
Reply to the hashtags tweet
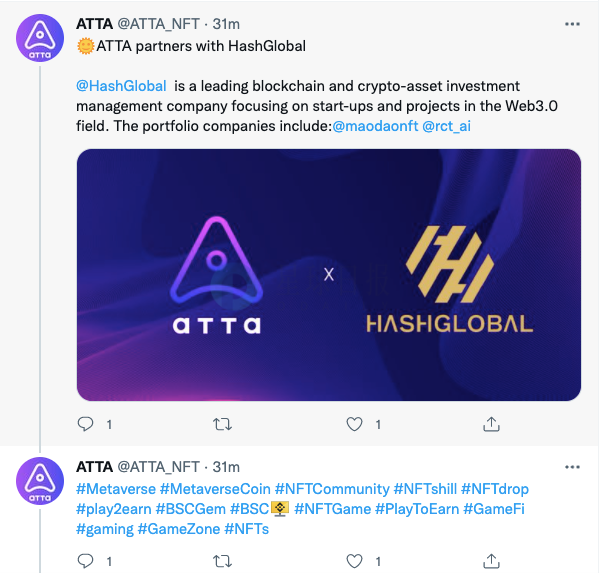85,561
